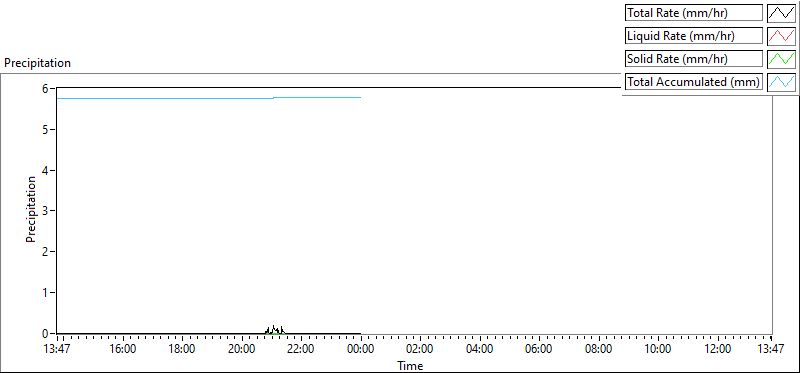This screenshot has height=373, width=800.
Task: Click the 22:00 time axis marker
Action: (x=301, y=350)
